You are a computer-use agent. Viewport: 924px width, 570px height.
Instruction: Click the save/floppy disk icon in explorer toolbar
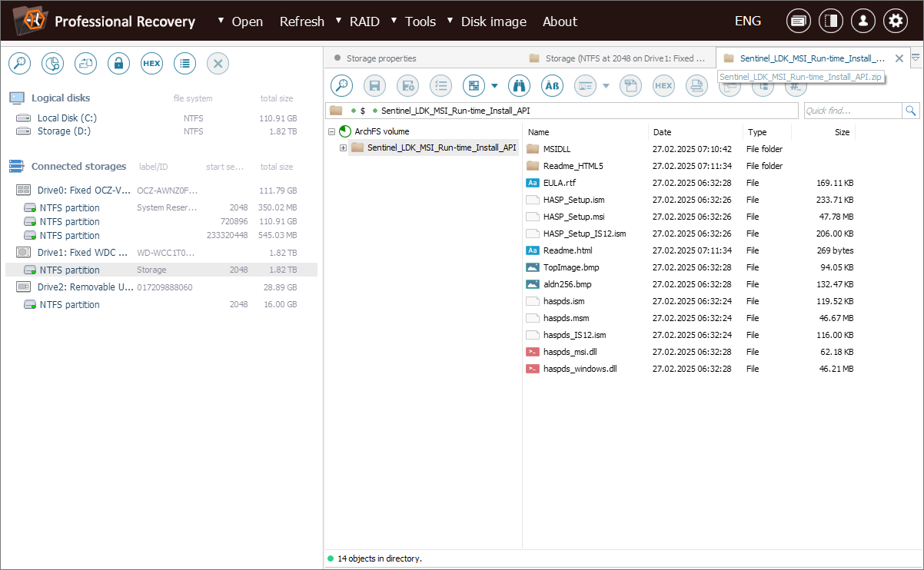click(x=374, y=86)
